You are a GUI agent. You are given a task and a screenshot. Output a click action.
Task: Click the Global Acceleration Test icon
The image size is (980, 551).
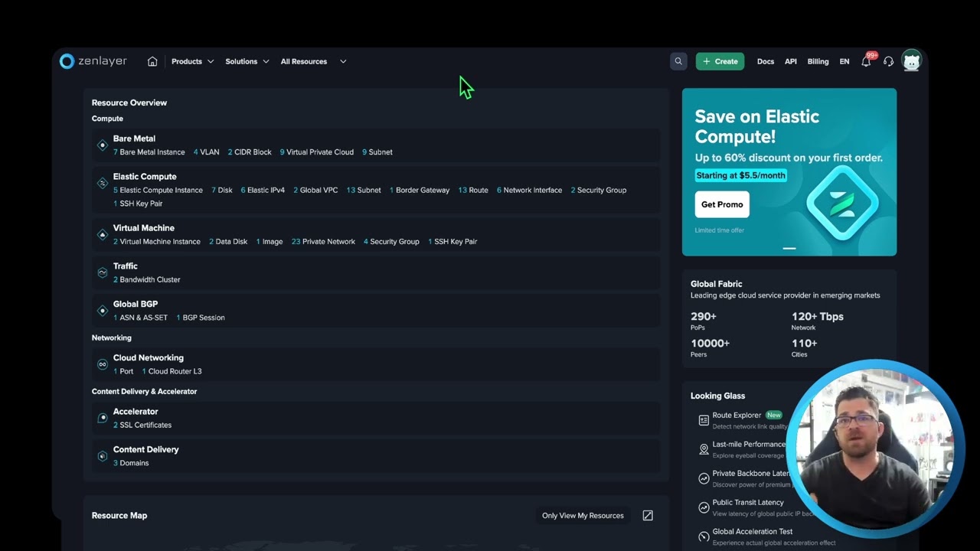tap(704, 536)
